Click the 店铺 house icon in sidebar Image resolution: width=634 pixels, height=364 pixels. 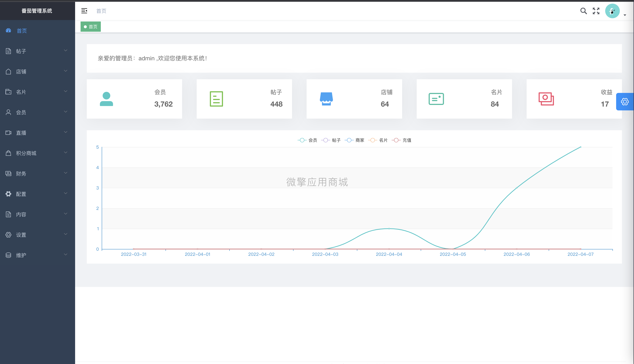(9, 71)
